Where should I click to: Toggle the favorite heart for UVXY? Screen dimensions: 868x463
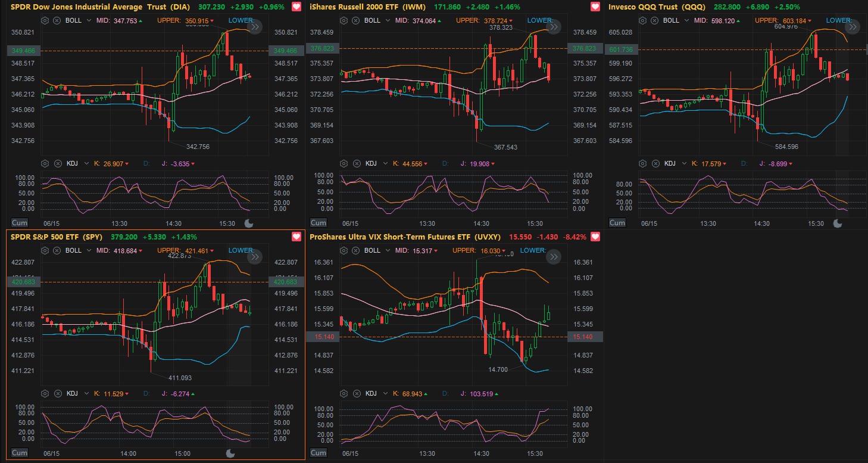click(x=595, y=237)
